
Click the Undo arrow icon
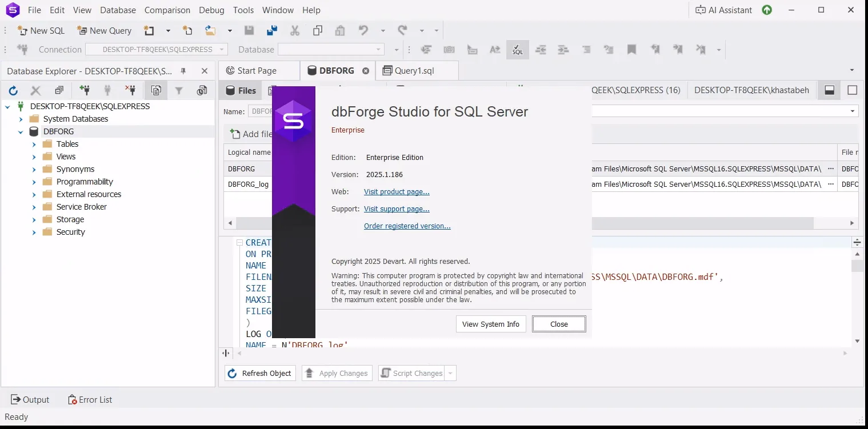point(363,31)
